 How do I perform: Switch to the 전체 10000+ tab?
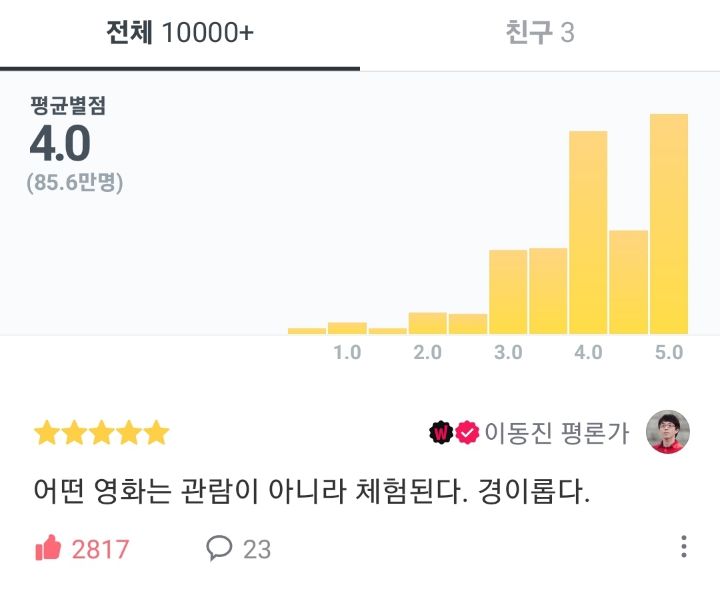[x=180, y=32]
